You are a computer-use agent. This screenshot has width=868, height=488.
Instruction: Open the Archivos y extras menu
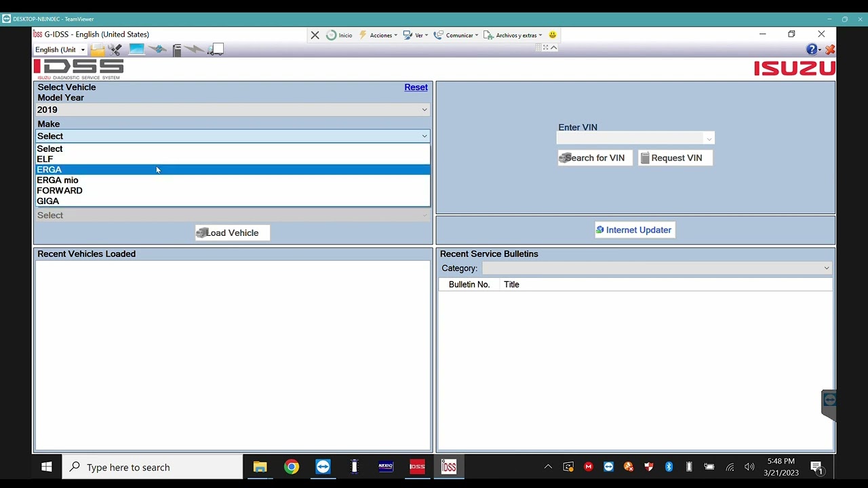pyautogui.click(x=513, y=35)
